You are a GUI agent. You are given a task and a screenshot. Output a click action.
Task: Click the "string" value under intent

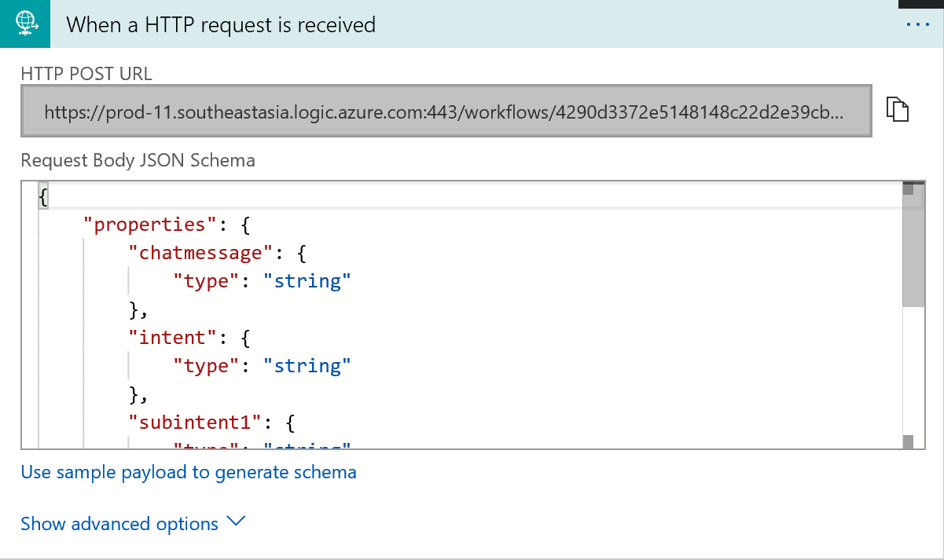[307, 365]
